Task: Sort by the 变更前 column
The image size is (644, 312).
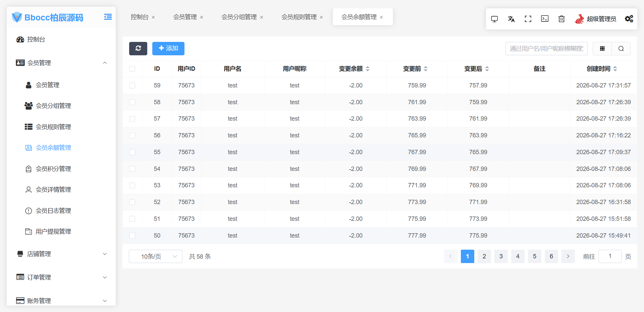Action: (x=426, y=69)
